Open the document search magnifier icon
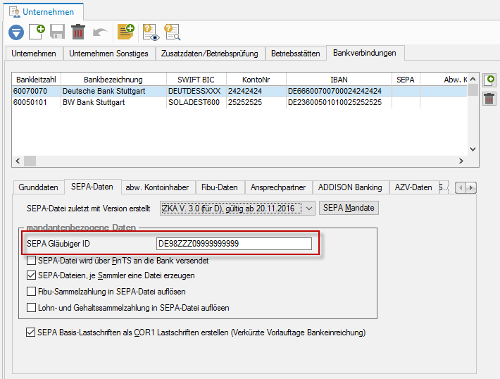 click(x=172, y=32)
